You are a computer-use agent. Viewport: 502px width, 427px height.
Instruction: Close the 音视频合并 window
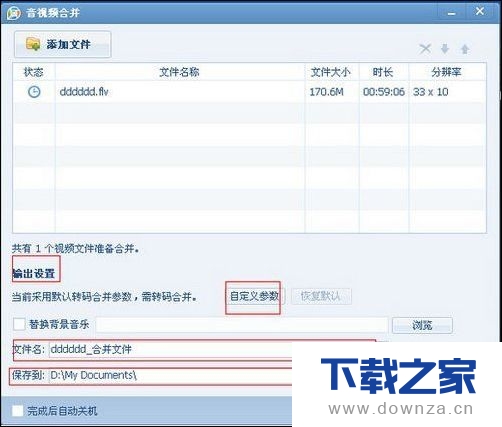coord(480,12)
